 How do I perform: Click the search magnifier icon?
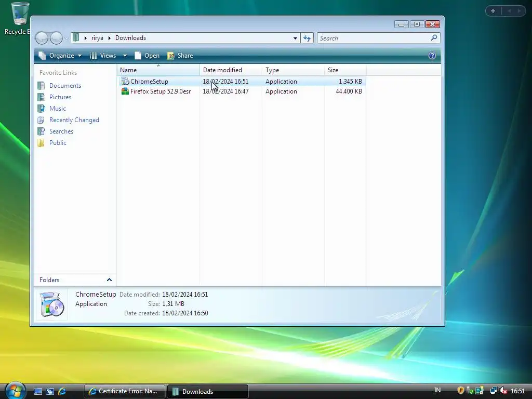pos(434,38)
